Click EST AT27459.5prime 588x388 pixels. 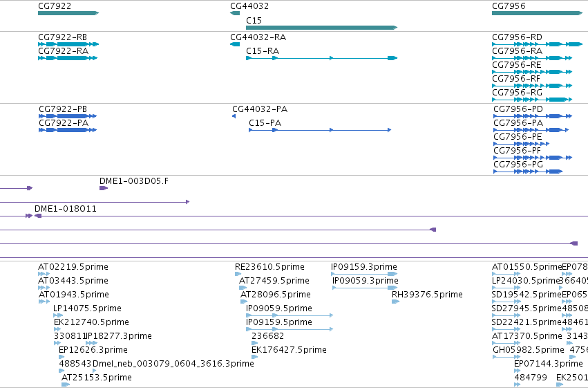click(274, 281)
